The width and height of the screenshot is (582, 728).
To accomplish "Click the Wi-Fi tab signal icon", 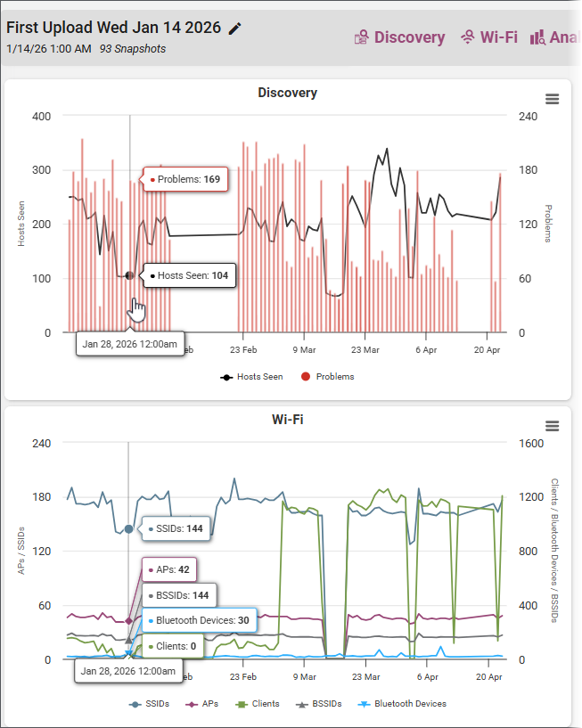I will click(x=468, y=37).
